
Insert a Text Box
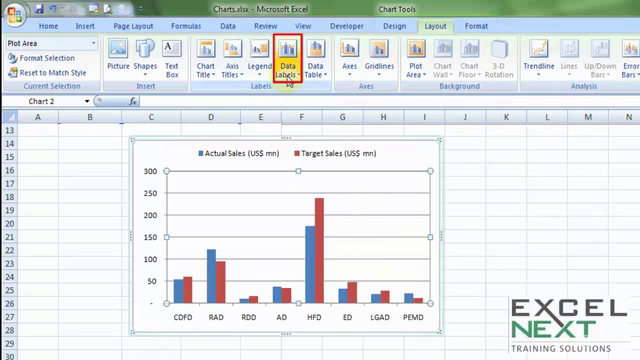172,58
